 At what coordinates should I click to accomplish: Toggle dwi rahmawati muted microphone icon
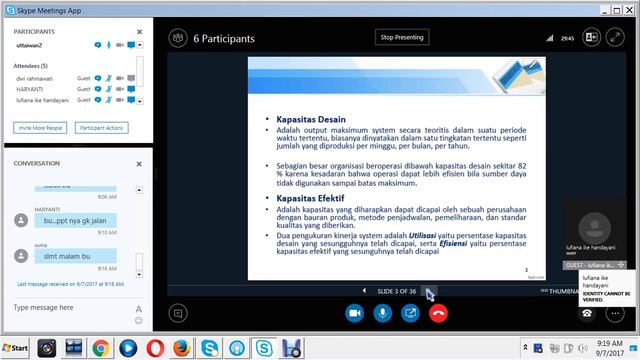tap(109, 78)
